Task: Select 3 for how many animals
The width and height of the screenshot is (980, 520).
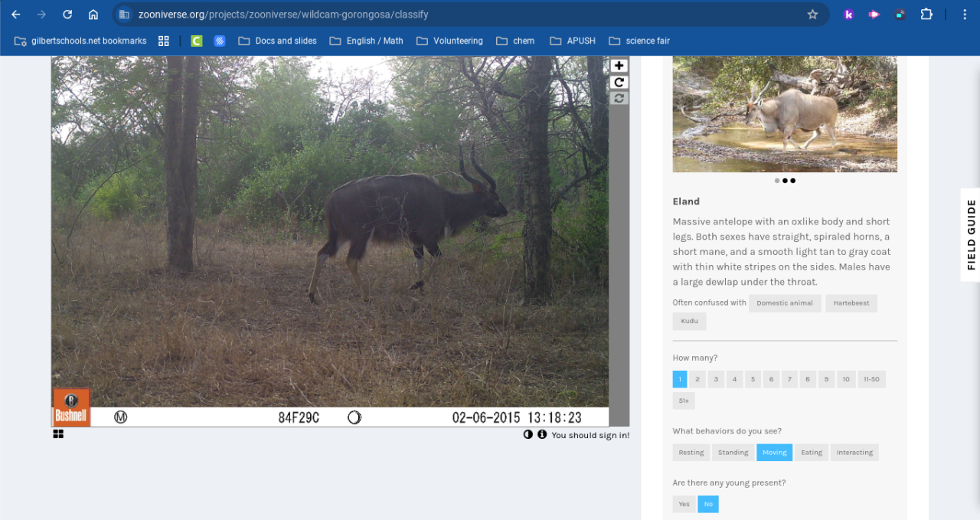Action: point(716,379)
